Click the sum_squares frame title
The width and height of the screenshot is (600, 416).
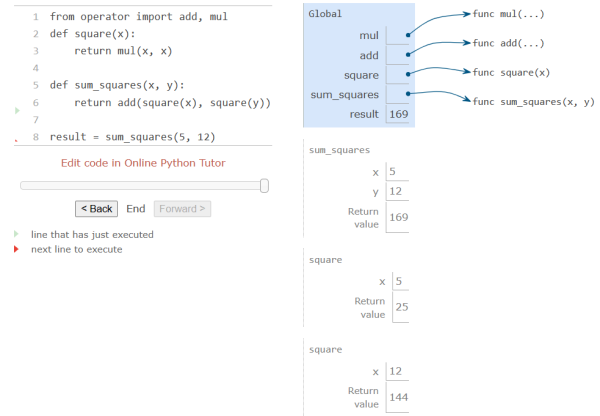point(339,150)
